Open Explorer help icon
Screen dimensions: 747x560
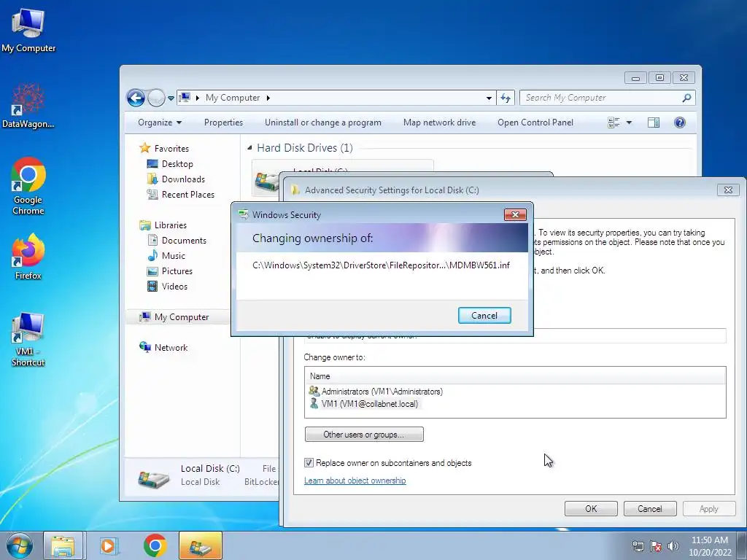[x=680, y=122]
